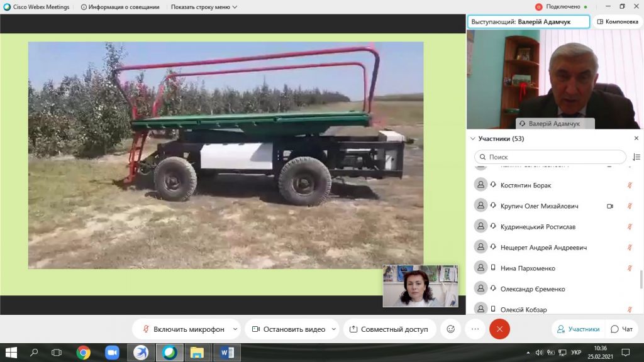Click avatar icon of Нина Пархоменко

(x=481, y=268)
